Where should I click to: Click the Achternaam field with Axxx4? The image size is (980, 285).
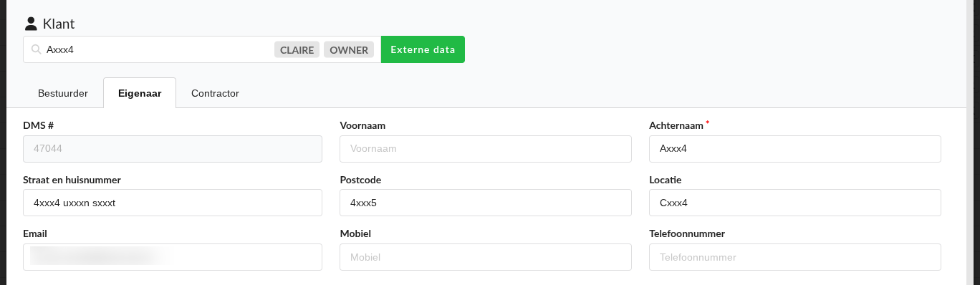(x=795, y=149)
